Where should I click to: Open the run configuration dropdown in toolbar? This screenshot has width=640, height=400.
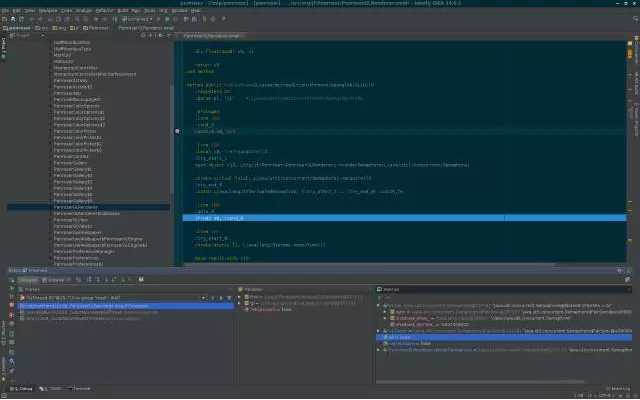[137, 19]
